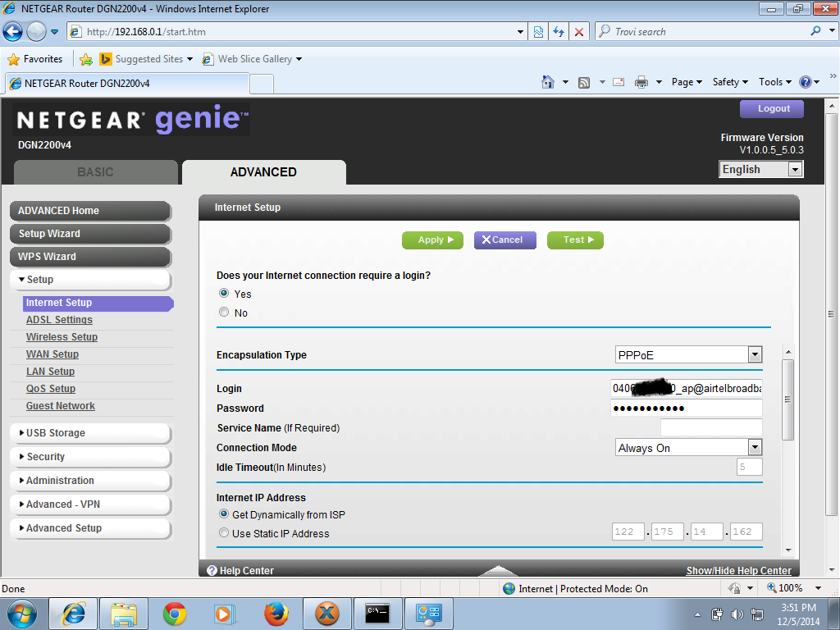
Task: Select the Use Static IP Address option
Action: point(224,532)
